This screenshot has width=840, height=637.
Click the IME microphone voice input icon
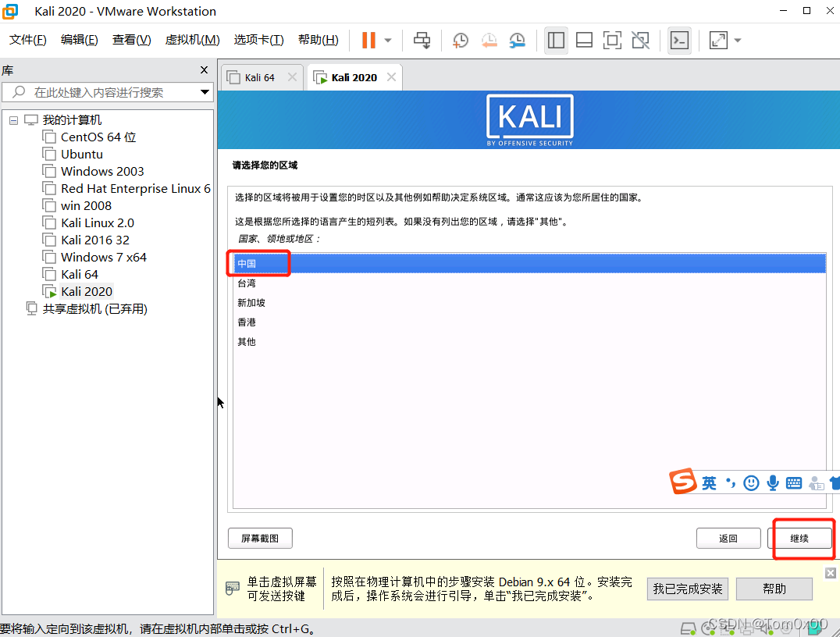click(x=773, y=483)
